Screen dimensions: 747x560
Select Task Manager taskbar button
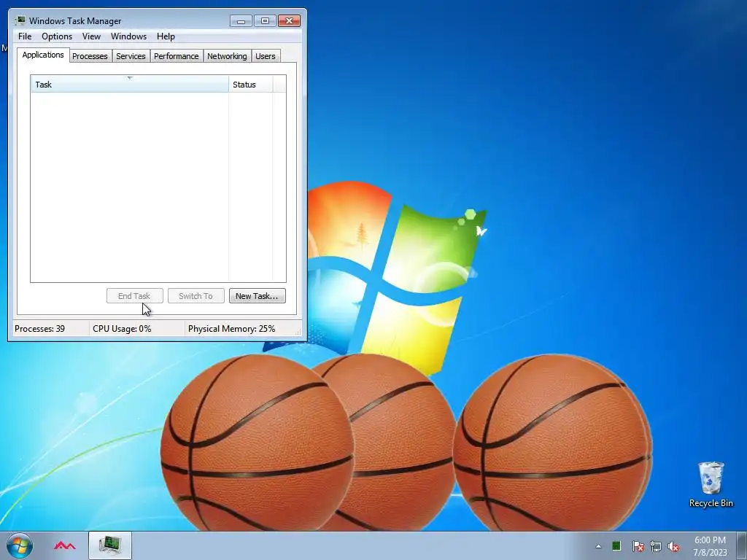click(110, 545)
